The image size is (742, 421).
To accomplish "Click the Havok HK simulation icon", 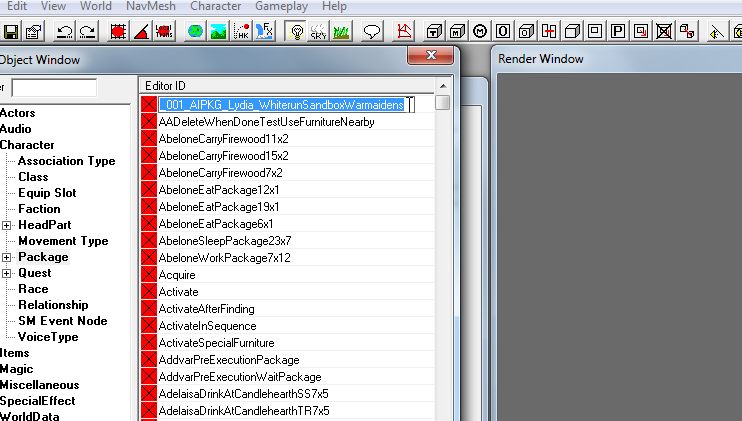I will (241, 32).
